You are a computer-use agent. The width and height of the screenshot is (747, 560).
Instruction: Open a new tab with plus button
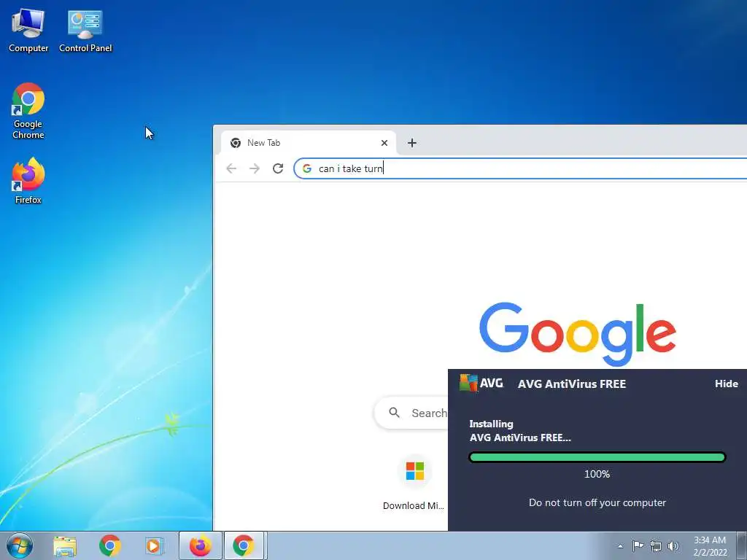click(x=412, y=143)
